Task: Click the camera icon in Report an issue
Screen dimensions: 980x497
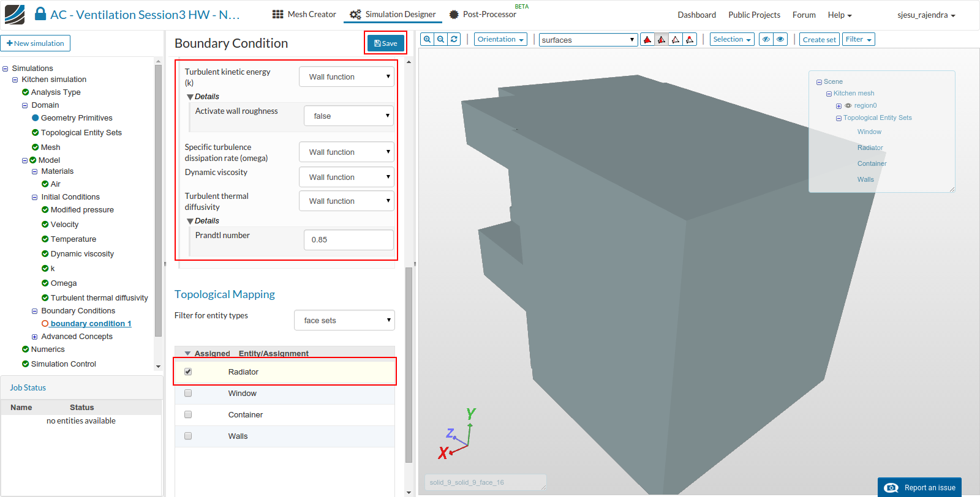Action: pos(891,488)
